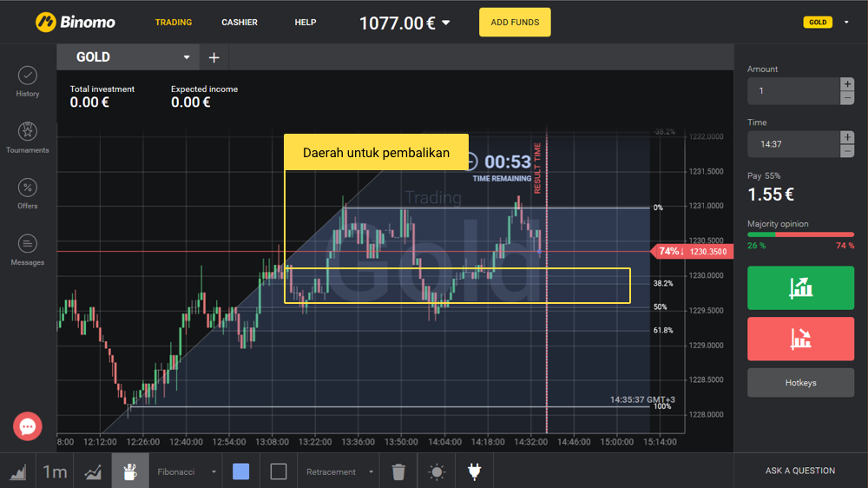This screenshot has width=868, height=488.
Task: Expand the profile menu arrow
Action: tap(845, 23)
